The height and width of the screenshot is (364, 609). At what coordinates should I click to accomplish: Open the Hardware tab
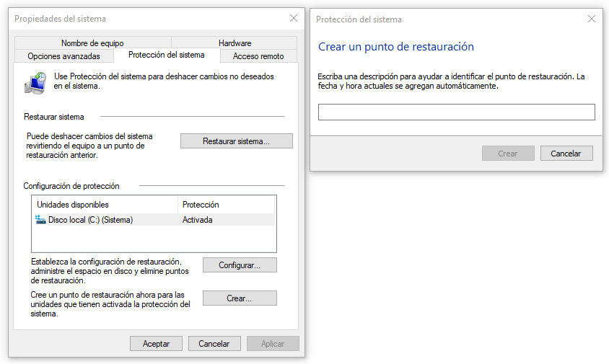[235, 43]
